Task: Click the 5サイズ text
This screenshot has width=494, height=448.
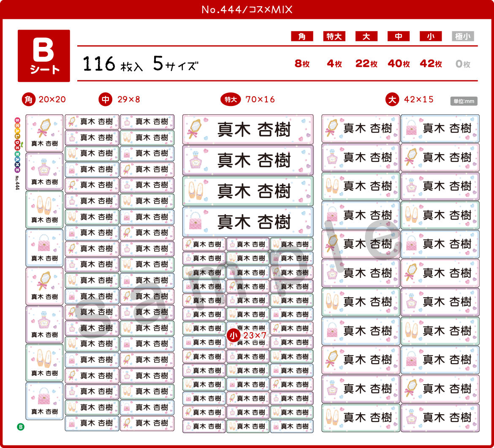Action: click(176, 64)
